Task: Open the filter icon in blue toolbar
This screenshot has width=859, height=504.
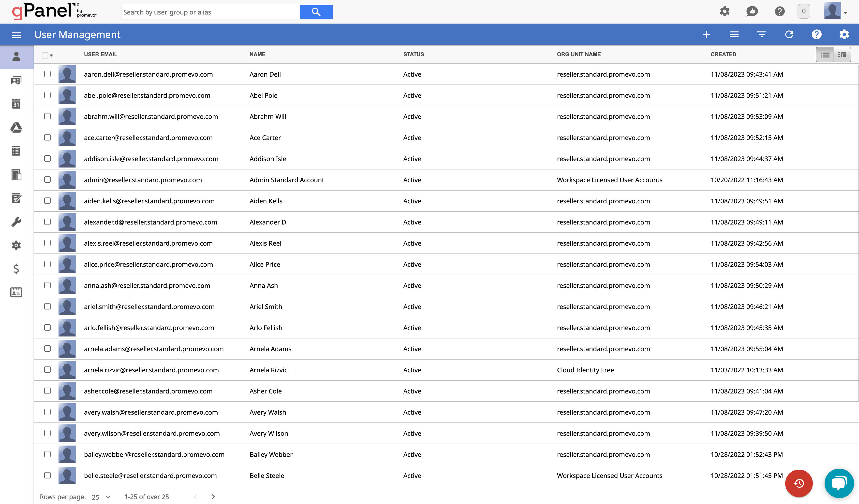Action: (x=761, y=34)
